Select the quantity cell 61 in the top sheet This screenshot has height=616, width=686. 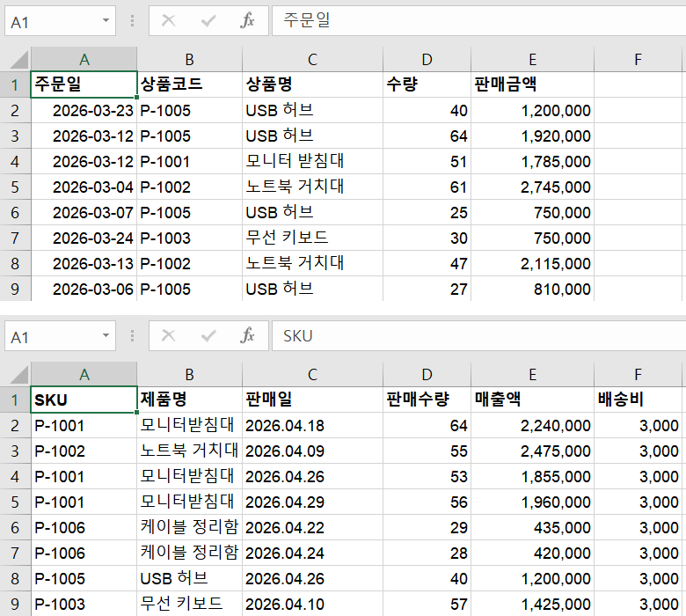(x=427, y=187)
